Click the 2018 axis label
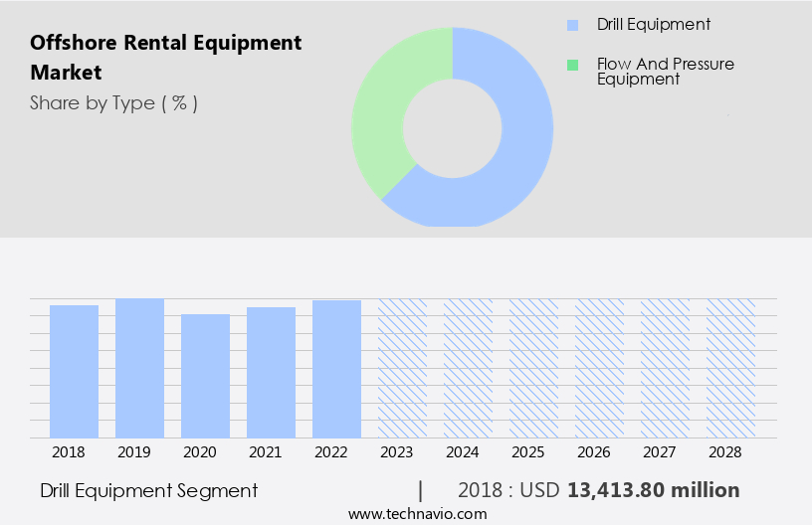Screen dimensions: 812x525 pyautogui.click(x=69, y=452)
